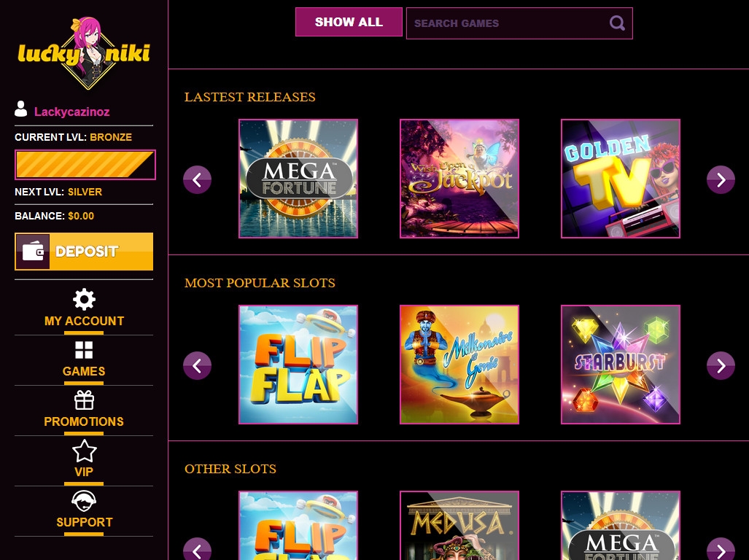Go back in Most Popular Slots carousel

(x=197, y=365)
